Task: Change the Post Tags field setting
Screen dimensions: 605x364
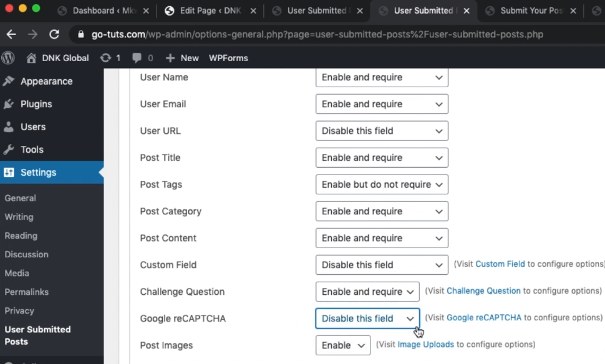Action: coord(382,184)
